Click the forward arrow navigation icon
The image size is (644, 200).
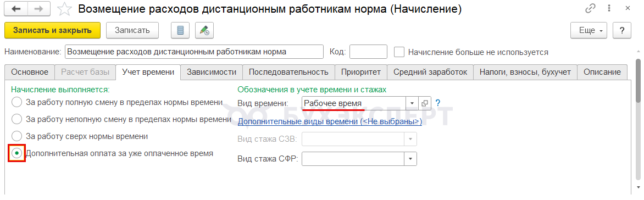pyautogui.click(x=39, y=9)
